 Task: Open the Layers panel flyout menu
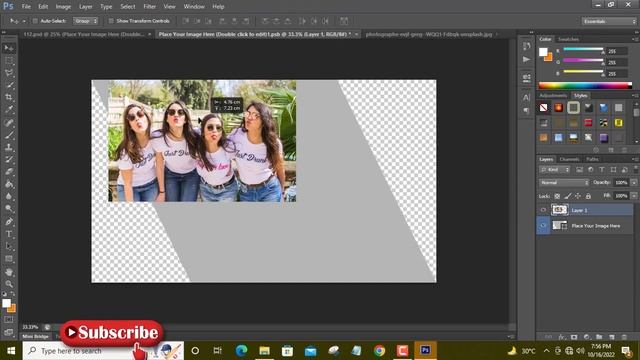[x=635, y=159]
